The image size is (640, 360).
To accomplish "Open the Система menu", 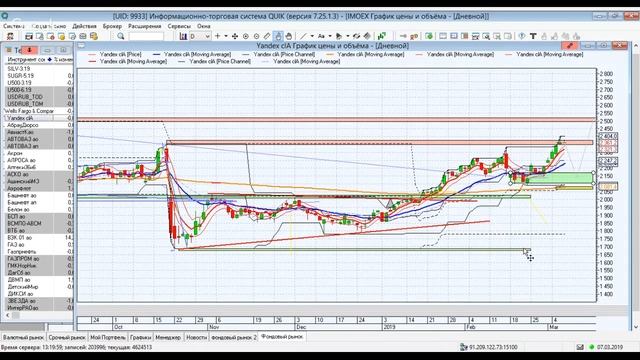I will coord(14,26).
